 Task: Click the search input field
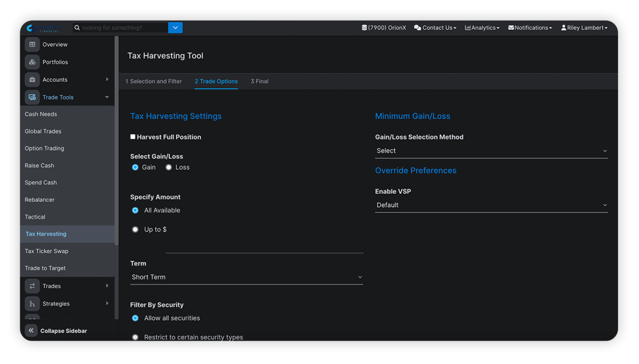[x=124, y=28]
